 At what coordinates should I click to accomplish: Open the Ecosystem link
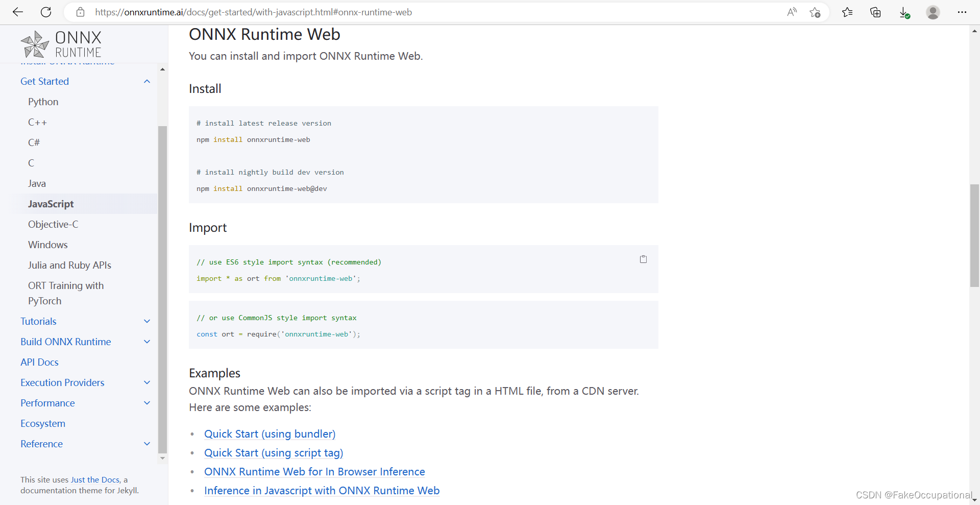pyautogui.click(x=43, y=423)
